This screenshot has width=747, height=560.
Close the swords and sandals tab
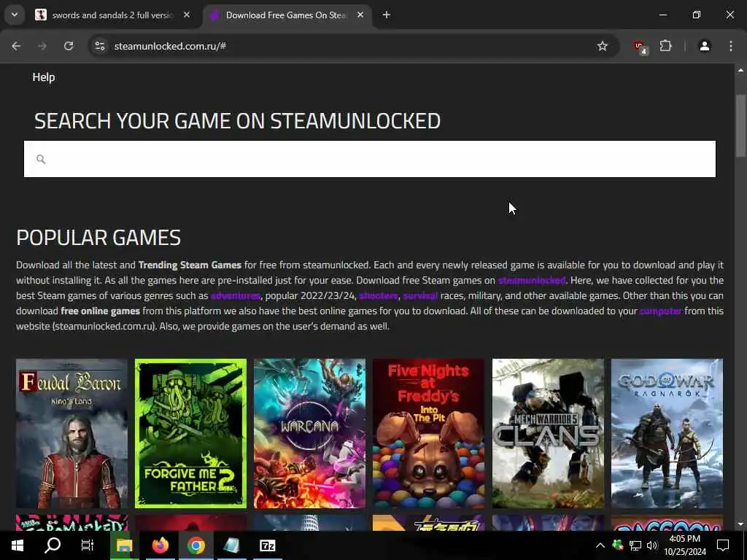coord(187,15)
